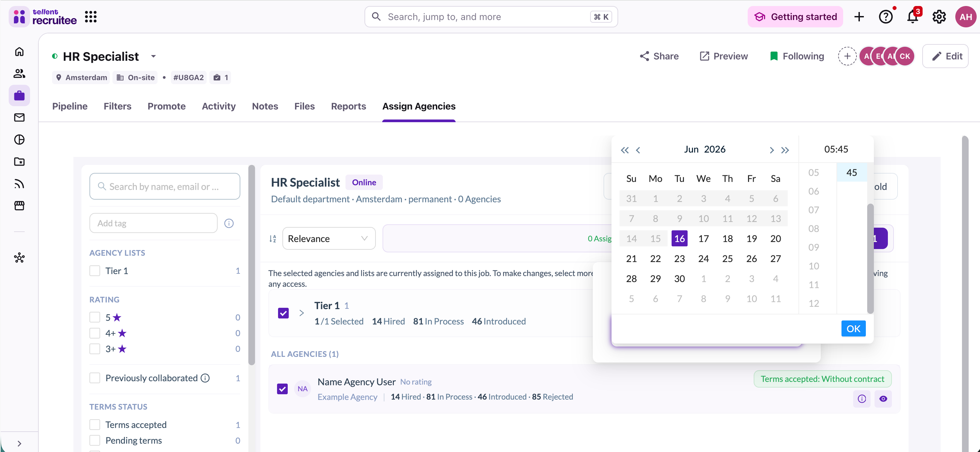Switch to the Activity tab
The image size is (980, 452).
[x=219, y=106]
